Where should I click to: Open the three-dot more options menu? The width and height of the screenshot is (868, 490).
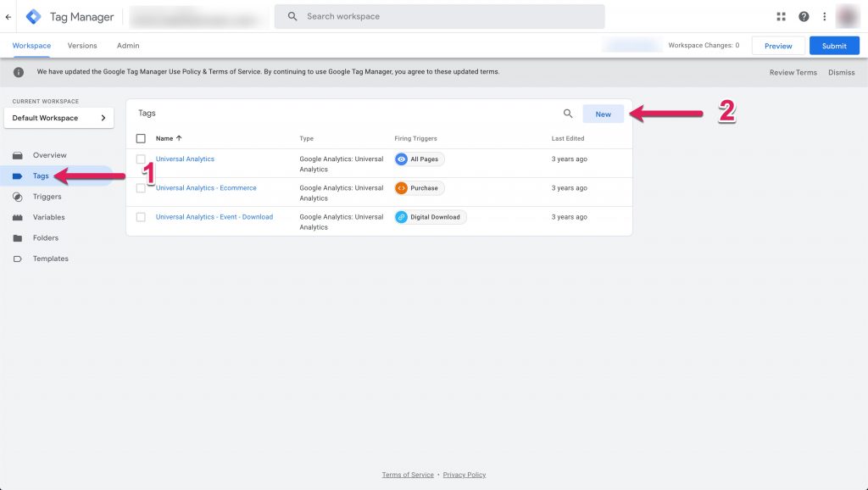click(x=824, y=17)
